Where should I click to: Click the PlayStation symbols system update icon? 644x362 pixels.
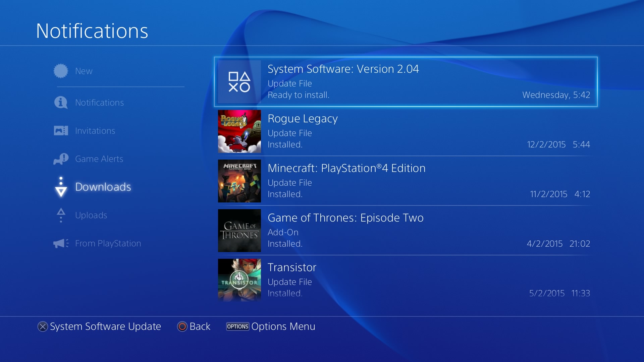[239, 82]
